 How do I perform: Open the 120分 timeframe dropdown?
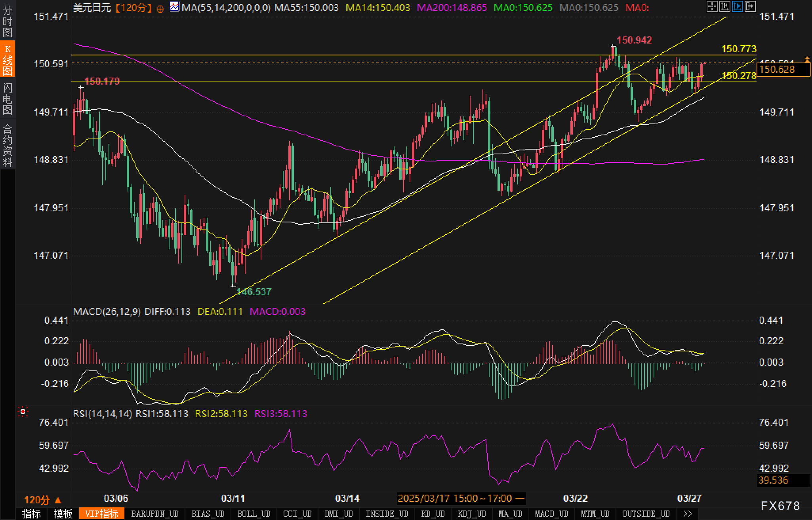click(x=43, y=500)
